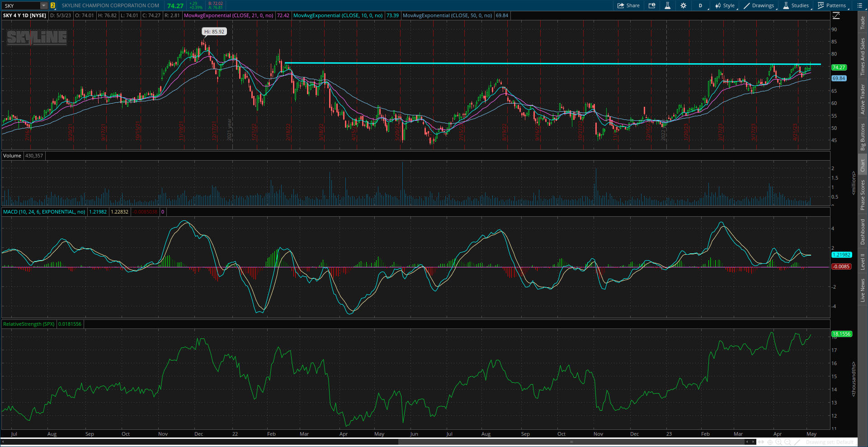
Task: Open the Trade side tab
Action: point(863,22)
